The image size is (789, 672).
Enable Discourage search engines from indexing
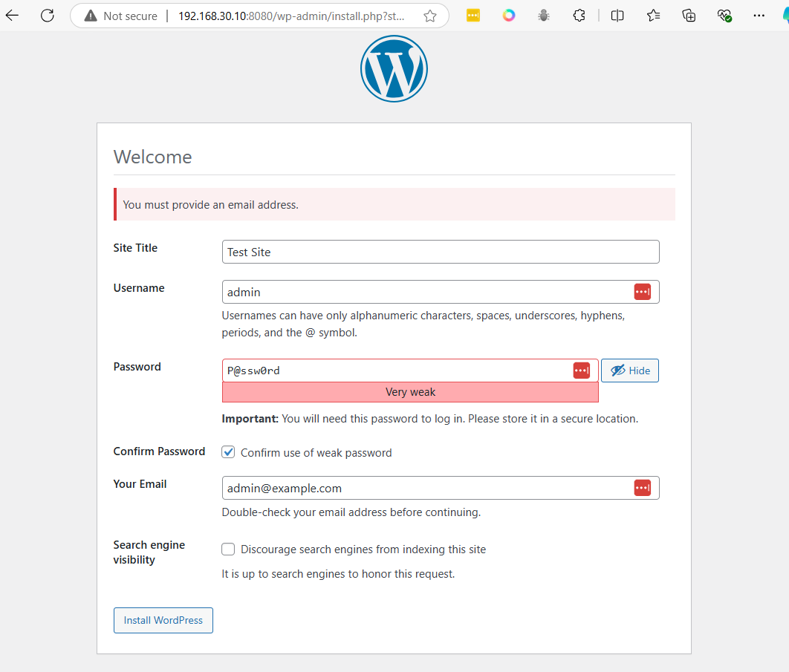coord(228,549)
